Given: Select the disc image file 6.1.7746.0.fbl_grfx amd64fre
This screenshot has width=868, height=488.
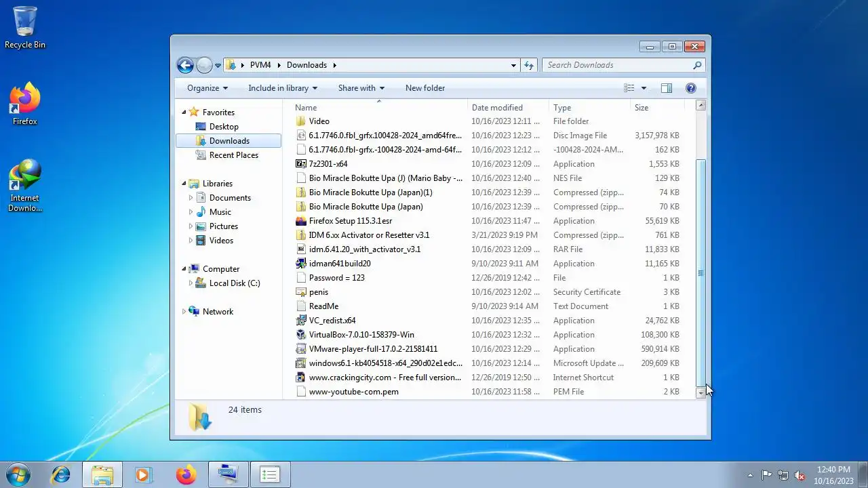Looking at the screenshot, I should [x=302, y=136].
